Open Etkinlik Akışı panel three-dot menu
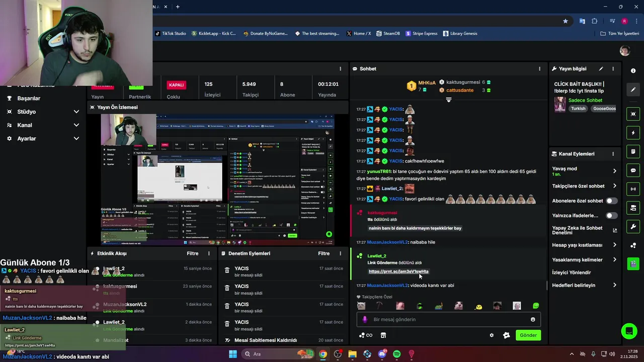 [x=209, y=253]
